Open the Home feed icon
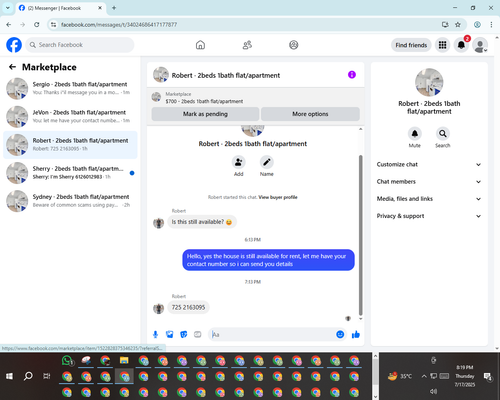Screen dimensions: 500x400 click(x=200, y=45)
